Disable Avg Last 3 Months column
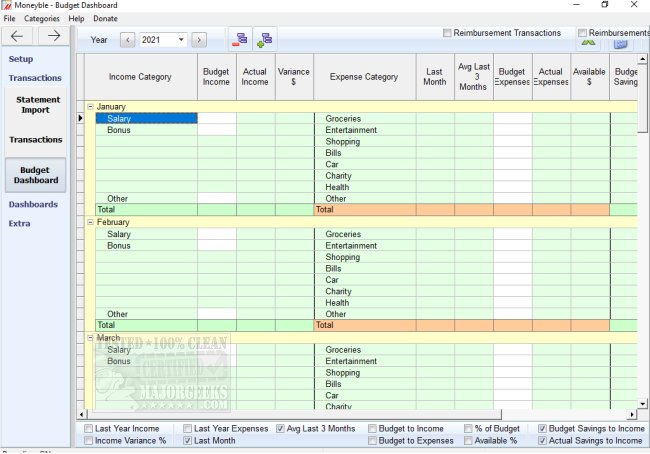This screenshot has width=650, height=454. click(280, 428)
